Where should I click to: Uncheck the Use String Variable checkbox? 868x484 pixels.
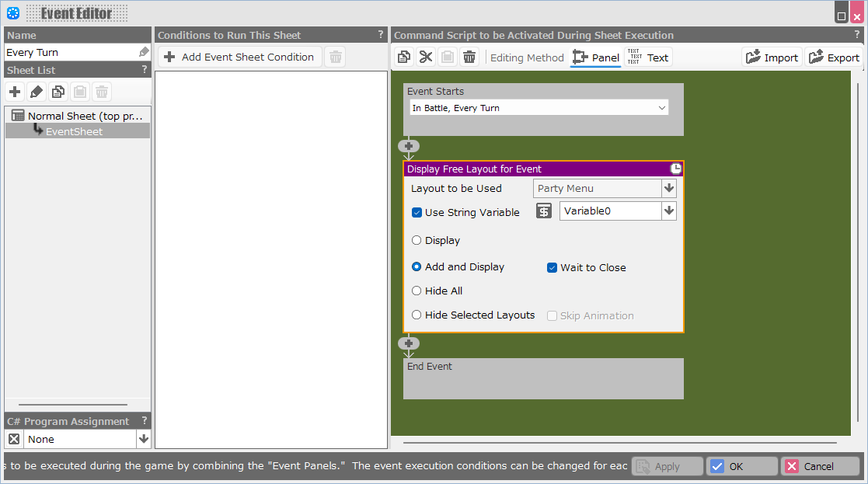click(x=417, y=212)
